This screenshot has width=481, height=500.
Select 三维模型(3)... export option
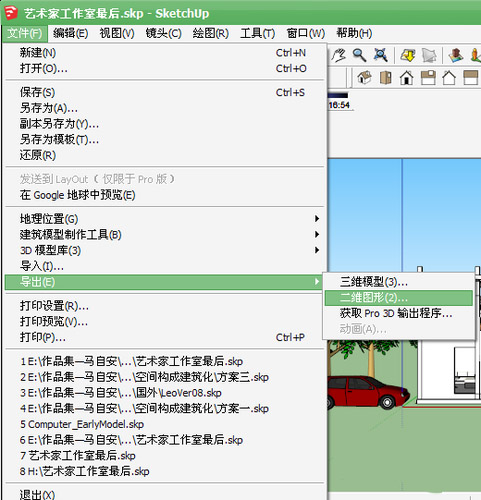[399, 282]
